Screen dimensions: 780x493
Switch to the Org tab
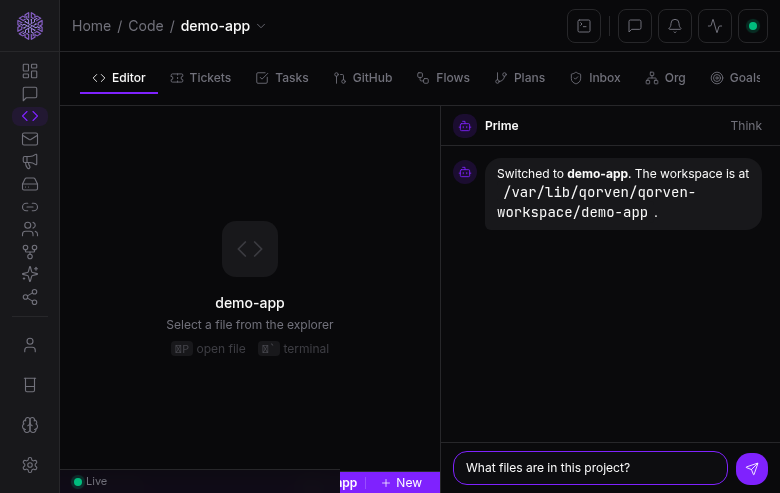[665, 78]
